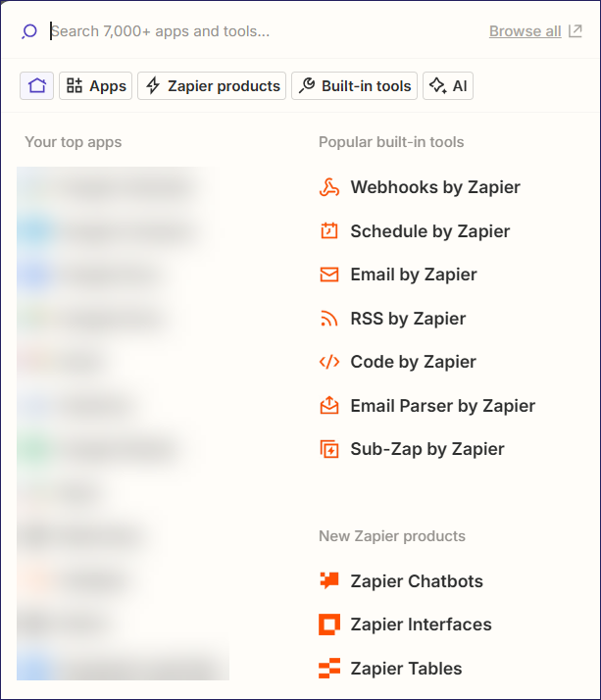The image size is (601, 700).
Task: Click the Code by Zapier brackets icon
Action: point(329,362)
